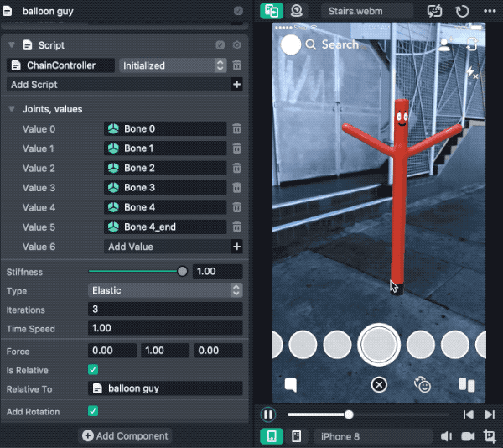The image size is (503, 448).
Task: Disable the Add Rotation checkbox
Action: pyautogui.click(x=93, y=411)
